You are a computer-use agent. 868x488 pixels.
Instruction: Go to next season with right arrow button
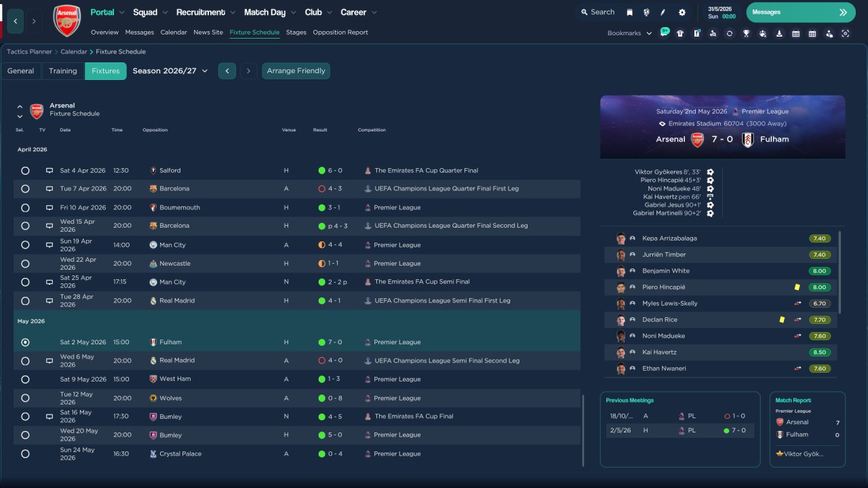click(249, 70)
